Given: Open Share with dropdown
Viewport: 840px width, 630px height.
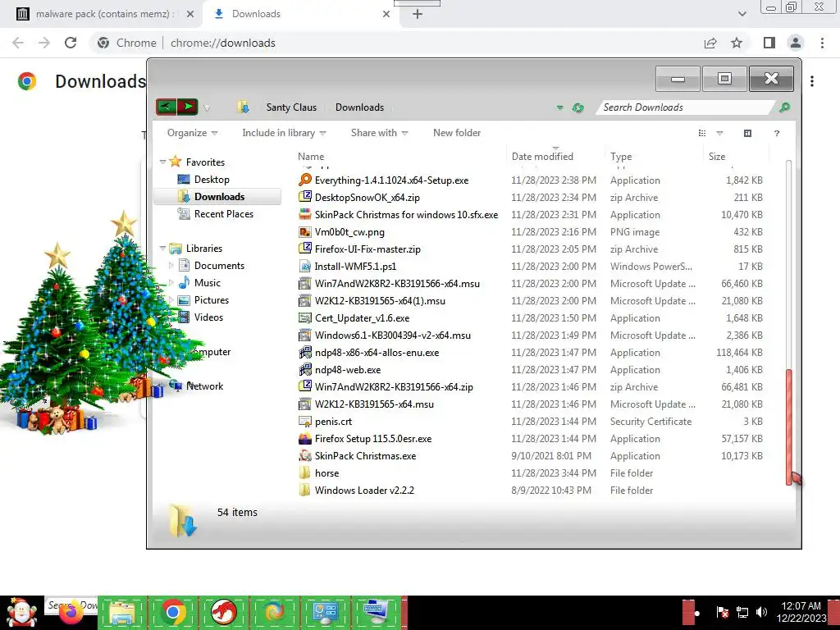Looking at the screenshot, I should (x=379, y=133).
